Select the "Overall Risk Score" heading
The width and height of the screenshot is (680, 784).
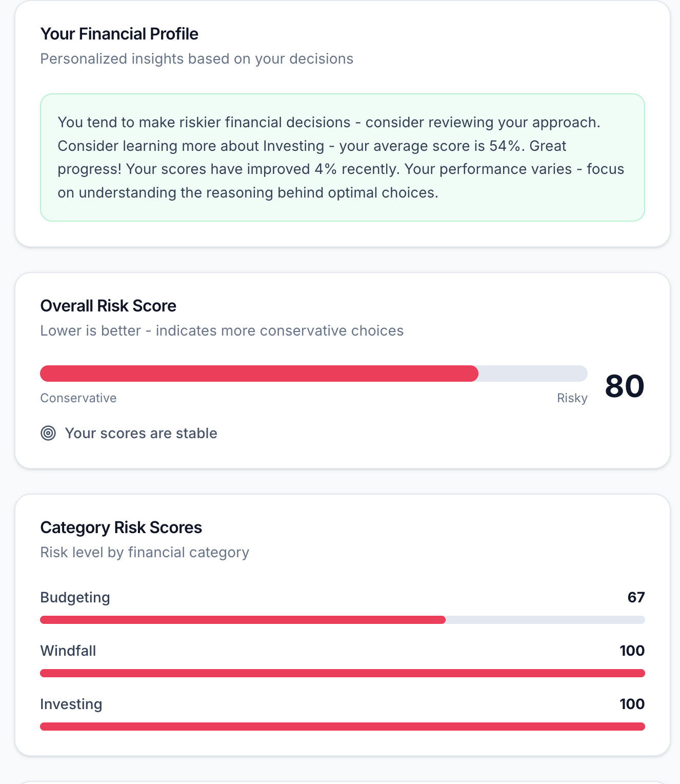108,306
